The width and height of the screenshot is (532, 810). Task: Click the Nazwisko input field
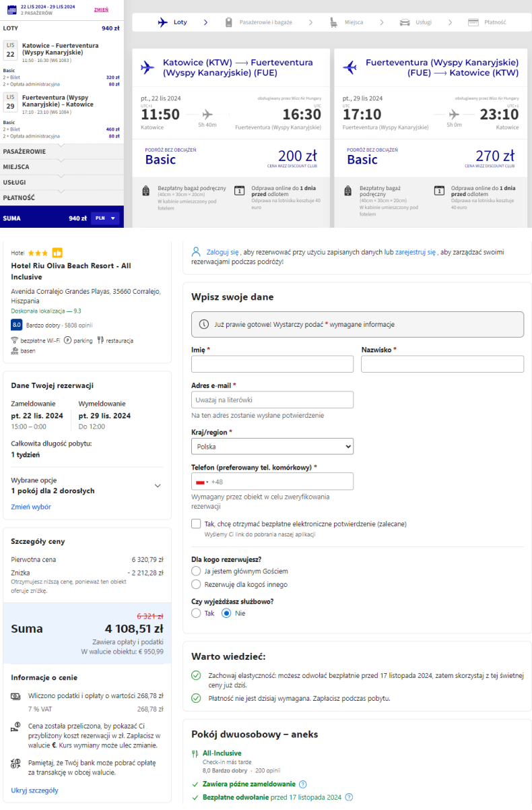(x=442, y=365)
